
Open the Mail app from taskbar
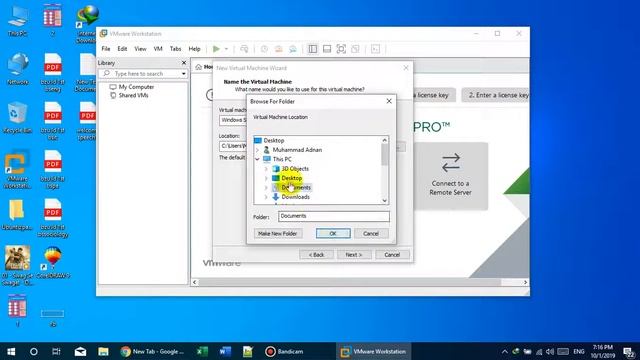[x=80, y=351]
